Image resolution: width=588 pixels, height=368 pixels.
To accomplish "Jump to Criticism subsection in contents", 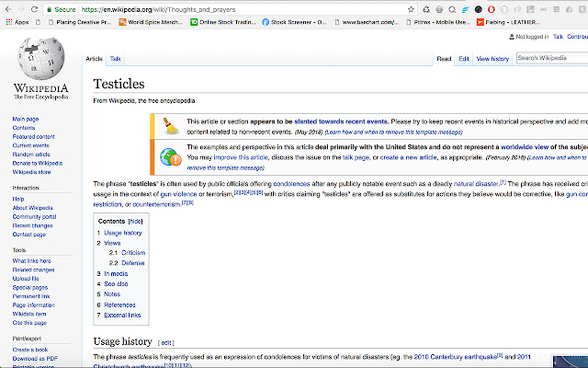I will point(133,253).
